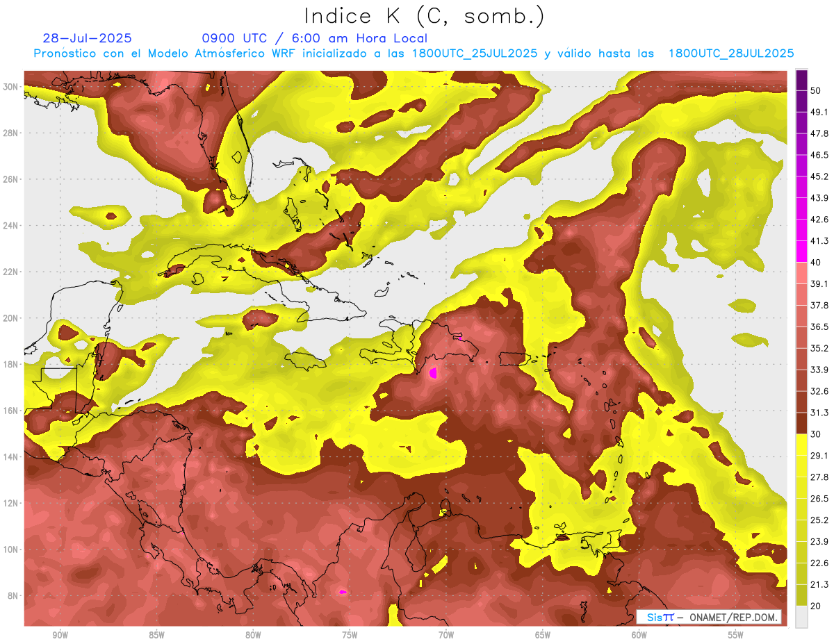Click the pink swatch between 39.1 and 40
The image size is (834, 644).
(801, 273)
